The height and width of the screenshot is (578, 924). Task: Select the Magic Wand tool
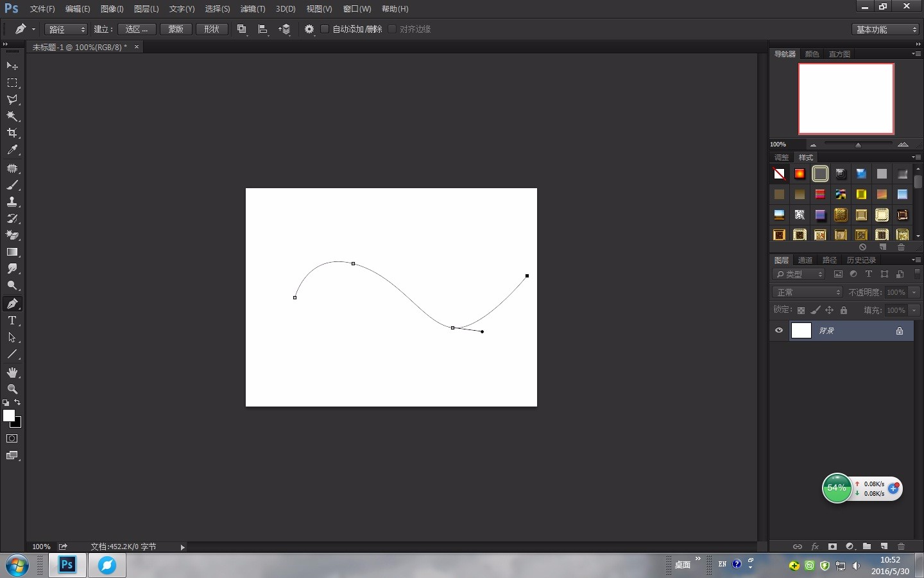[12, 116]
